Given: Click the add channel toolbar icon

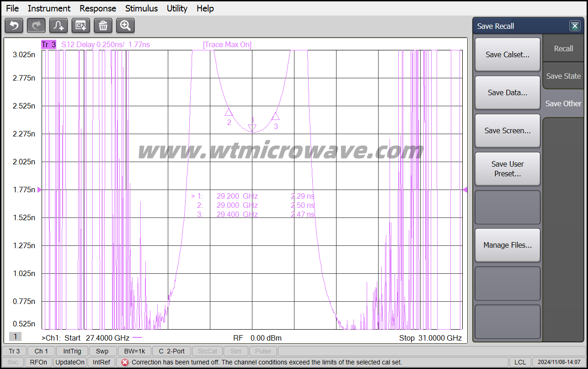Looking at the screenshot, I should tap(81, 26).
